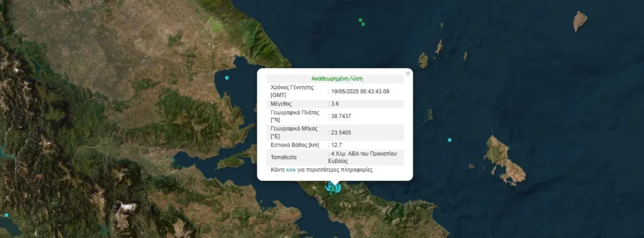Select the cyan marker in the gulf left of the popup
The height and width of the screenshot is (238, 644).
tap(226, 77)
